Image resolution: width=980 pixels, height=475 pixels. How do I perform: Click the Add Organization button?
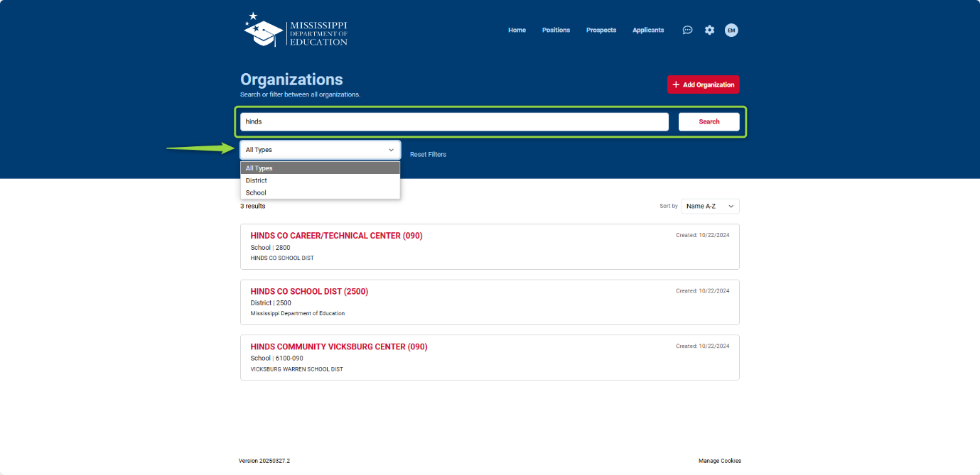coord(703,84)
